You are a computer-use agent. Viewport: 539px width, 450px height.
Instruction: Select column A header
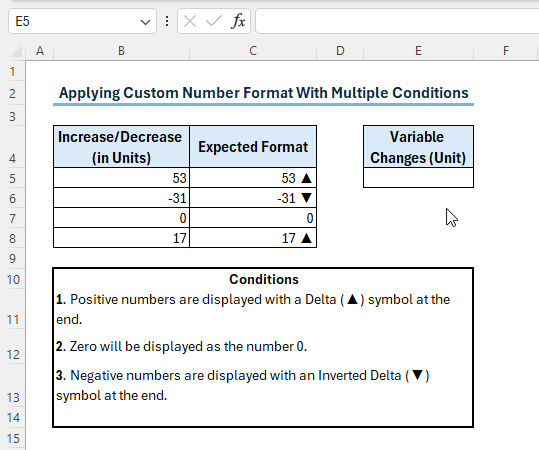point(40,51)
